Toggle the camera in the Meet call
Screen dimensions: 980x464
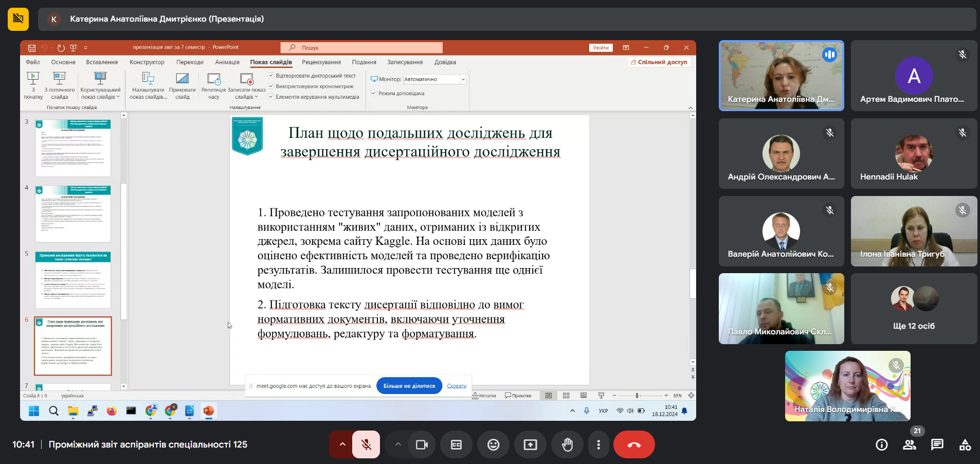pyautogui.click(x=422, y=444)
